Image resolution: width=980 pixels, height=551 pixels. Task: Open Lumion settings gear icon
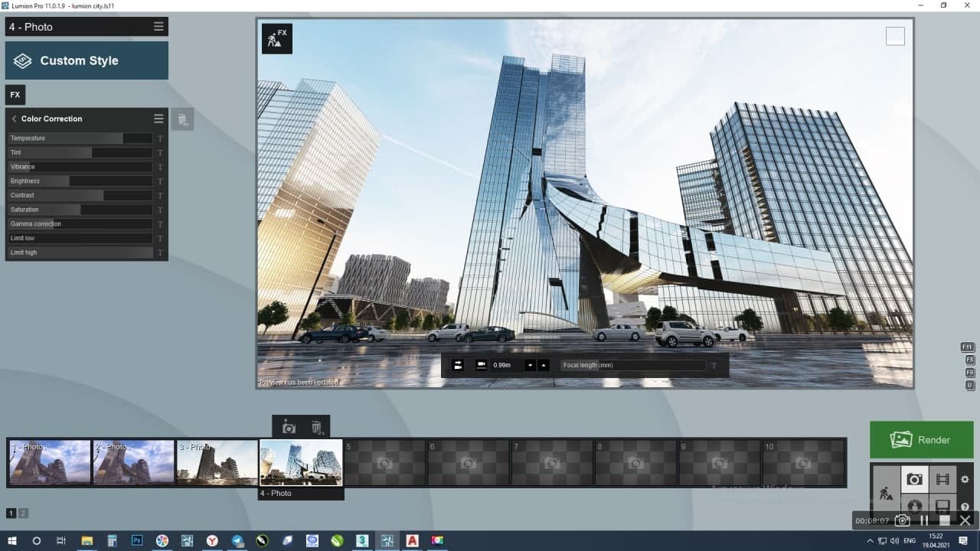pyautogui.click(x=965, y=480)
